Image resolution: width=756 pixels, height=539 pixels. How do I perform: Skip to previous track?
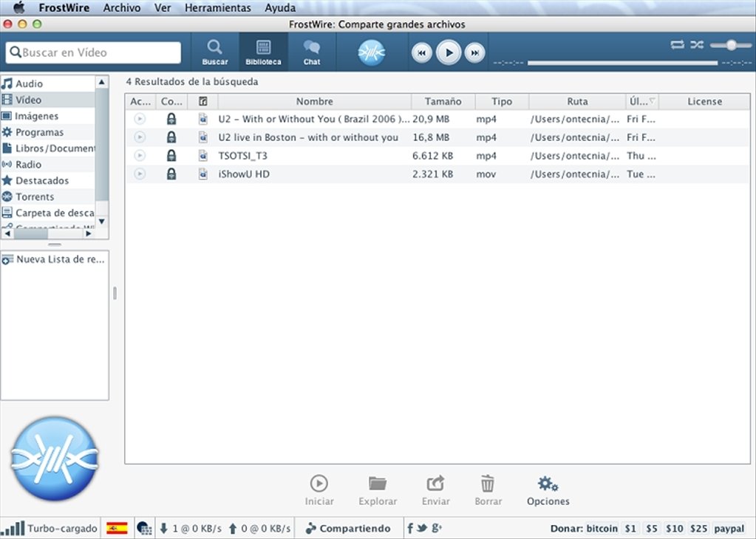click(421, 53)
